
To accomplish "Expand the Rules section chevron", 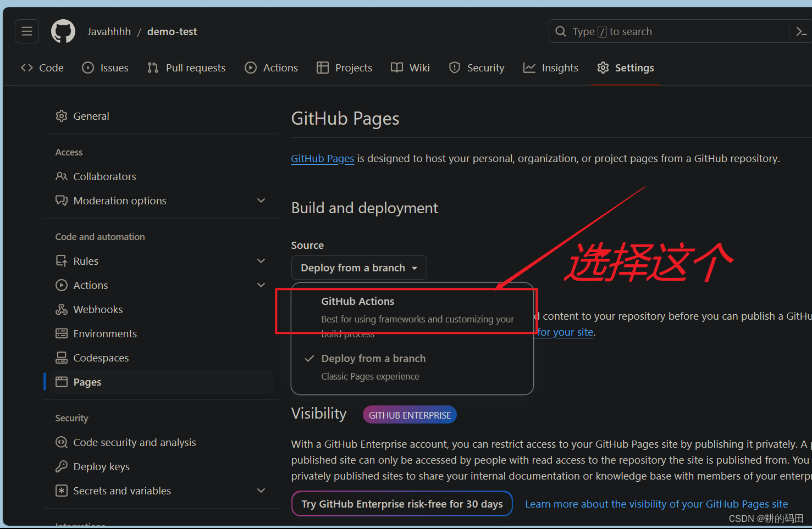I will pos(261,260).
